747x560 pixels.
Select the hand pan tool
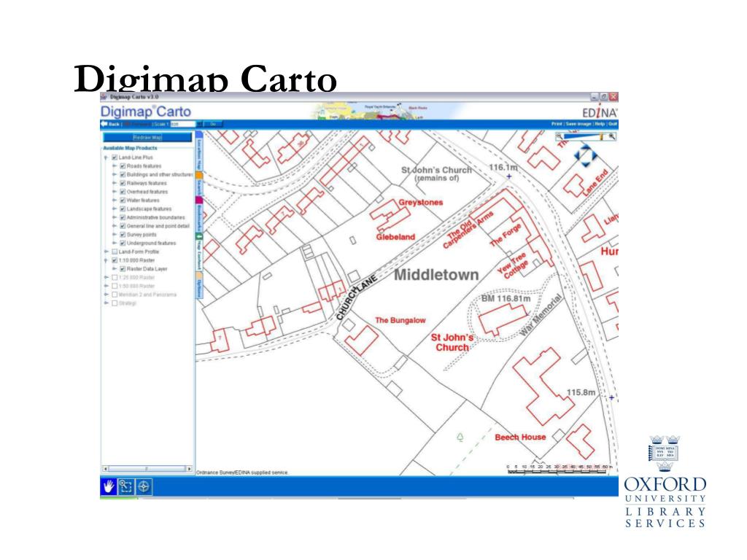click(x=109, y=486)
